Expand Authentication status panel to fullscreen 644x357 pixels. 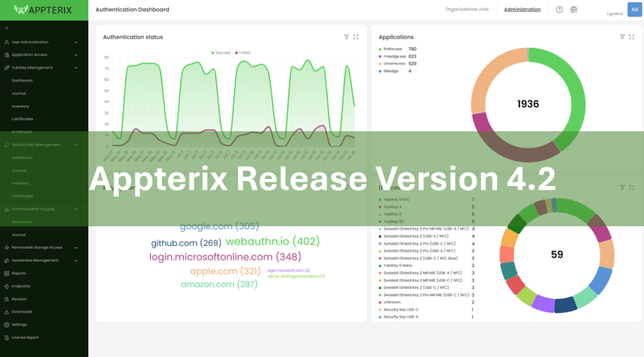pyautogui.click(x=356, y=37)
